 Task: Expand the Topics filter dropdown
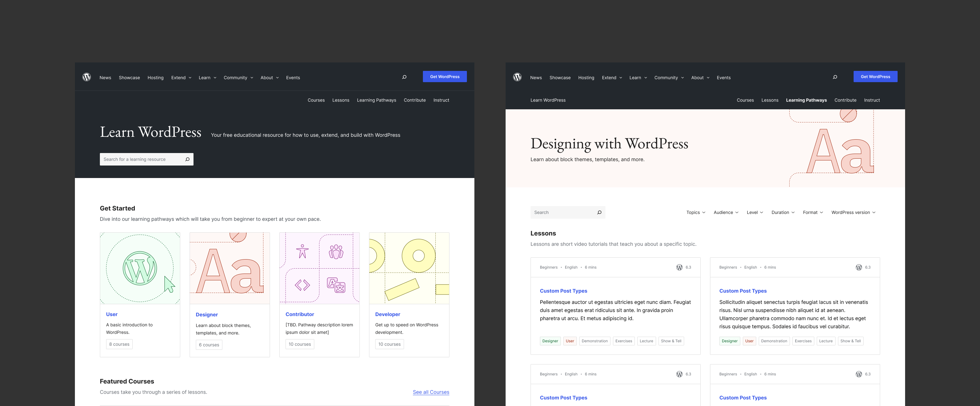695,212
